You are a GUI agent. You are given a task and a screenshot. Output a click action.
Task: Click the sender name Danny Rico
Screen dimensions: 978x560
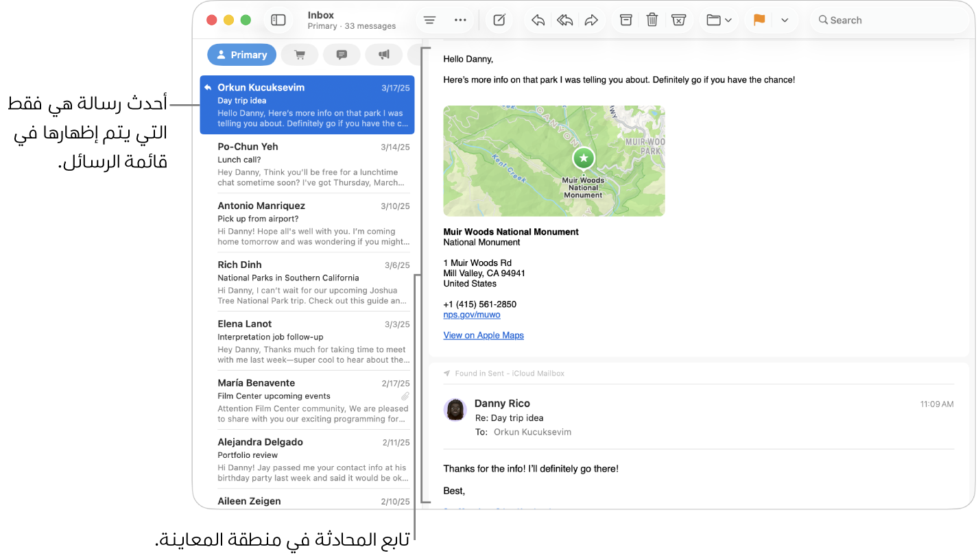pos(502,404)
